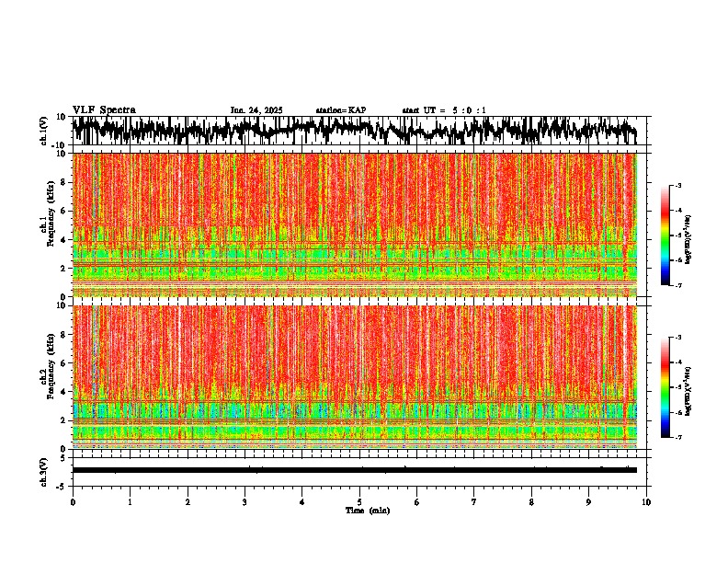Click the ch.3(V) black signal band
Screen dimensions: 728x563
pos(355,470)
